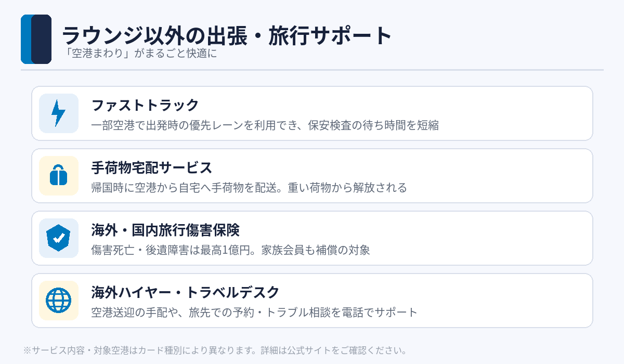The height and width of the screenshot is (364, 624).
Task: Select the 海外ハイヤー・トラベルデスク heading
Action: 186,292
